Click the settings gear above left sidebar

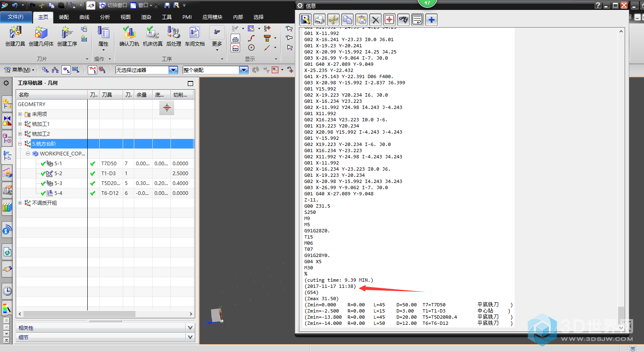pos(6,83)
